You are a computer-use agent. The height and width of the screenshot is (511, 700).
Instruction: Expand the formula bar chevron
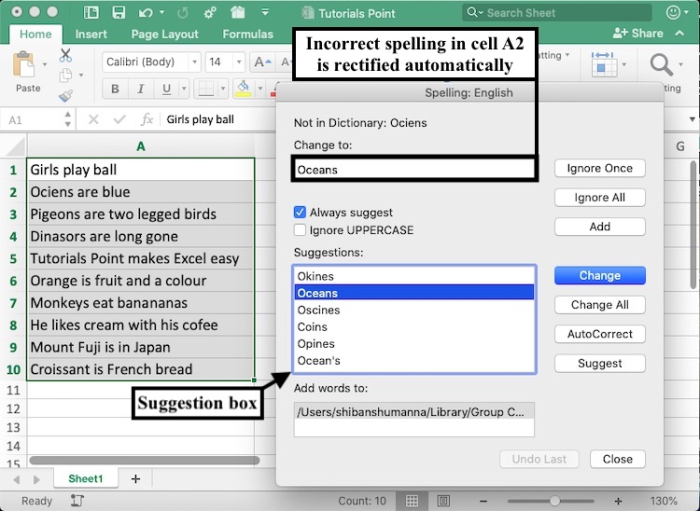point(692,119)
